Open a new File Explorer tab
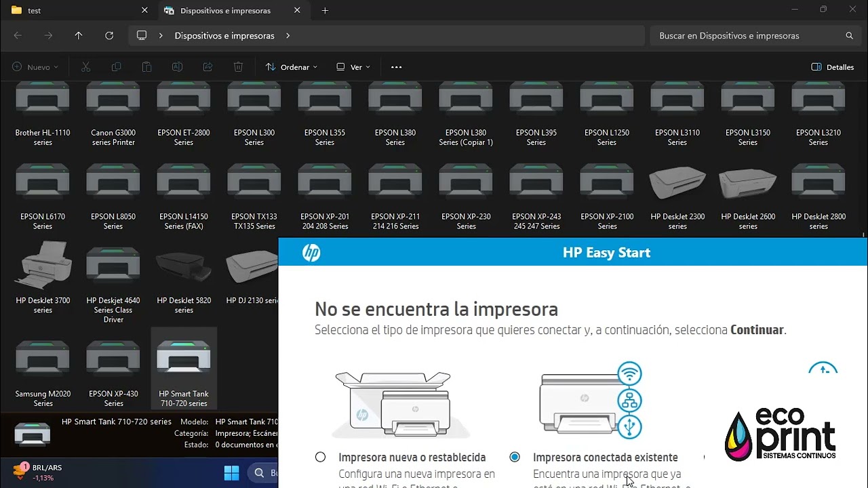Viewport: 868px width, 488px height. pos(325,11)
